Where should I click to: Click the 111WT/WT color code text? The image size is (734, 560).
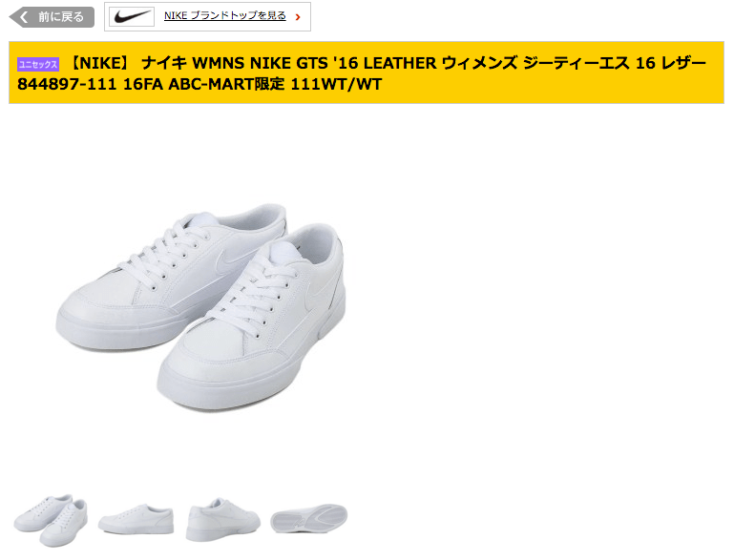coord(337,84)
